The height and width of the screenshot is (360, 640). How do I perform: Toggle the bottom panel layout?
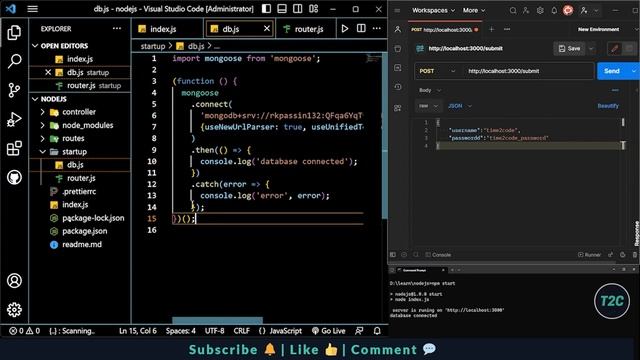282,9
